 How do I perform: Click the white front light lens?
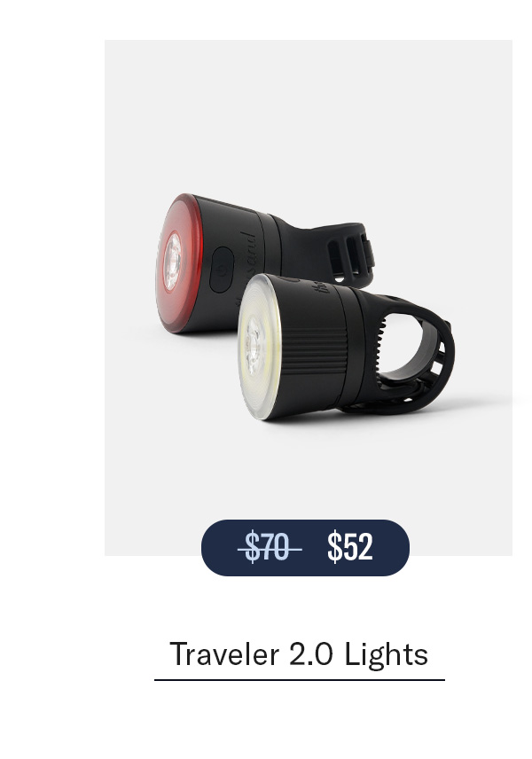click(x=257, y=347)
